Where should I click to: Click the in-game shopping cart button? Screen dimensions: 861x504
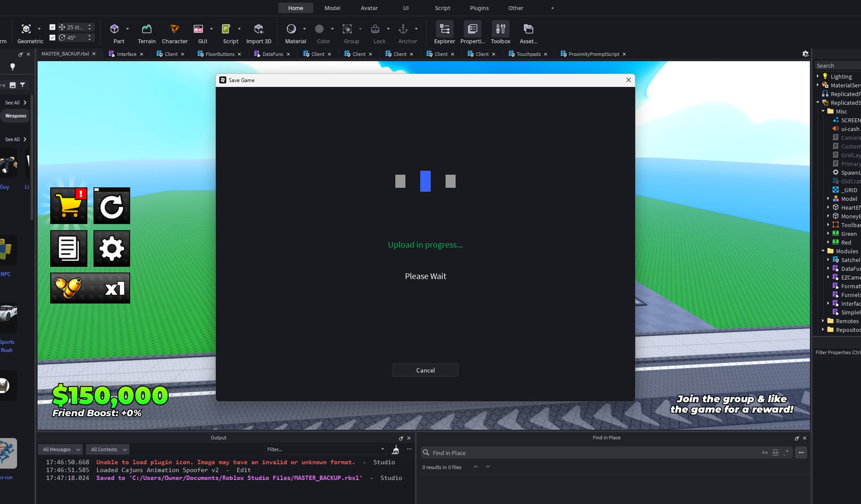coord(69,206)
